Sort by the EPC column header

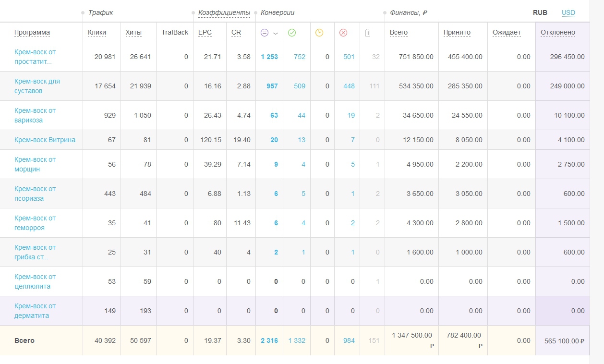click(205, 33)
